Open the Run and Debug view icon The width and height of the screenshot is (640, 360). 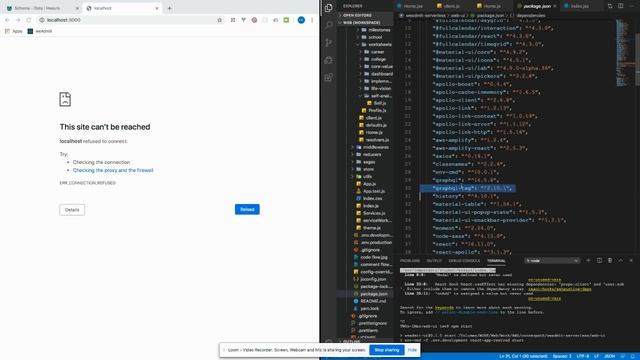[329, 60]
